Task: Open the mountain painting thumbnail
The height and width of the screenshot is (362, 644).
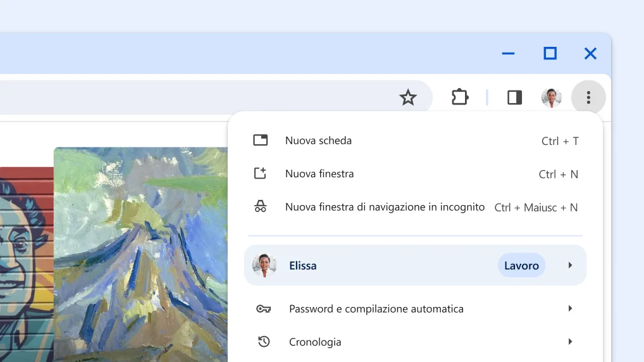Action: (x=140, y=255)
